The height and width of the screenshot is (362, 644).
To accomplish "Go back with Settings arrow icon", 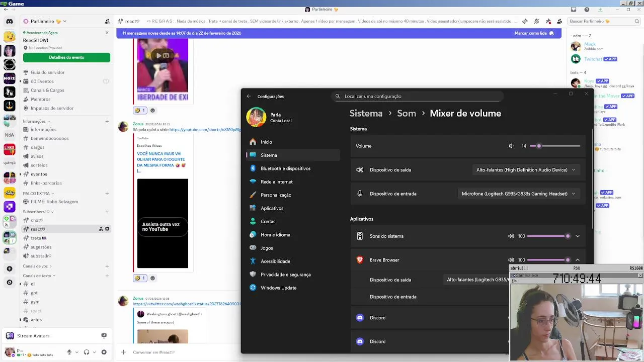I will [x=249, y=97].
